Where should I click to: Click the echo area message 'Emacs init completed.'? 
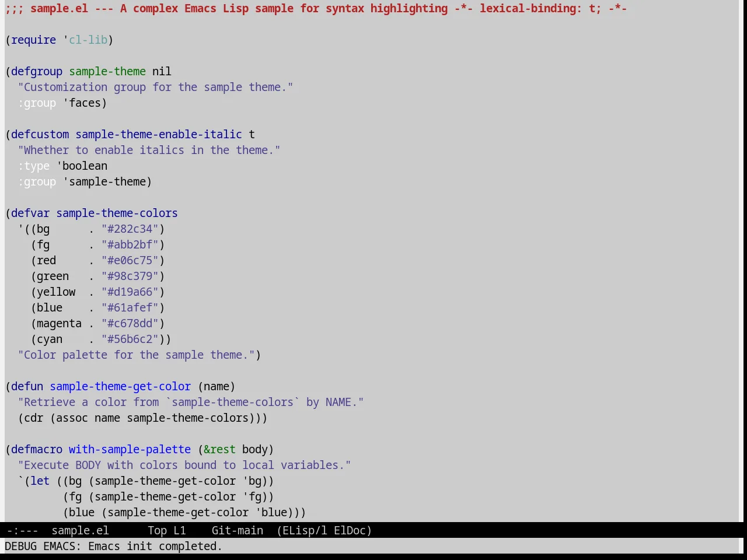click(155, 546)
